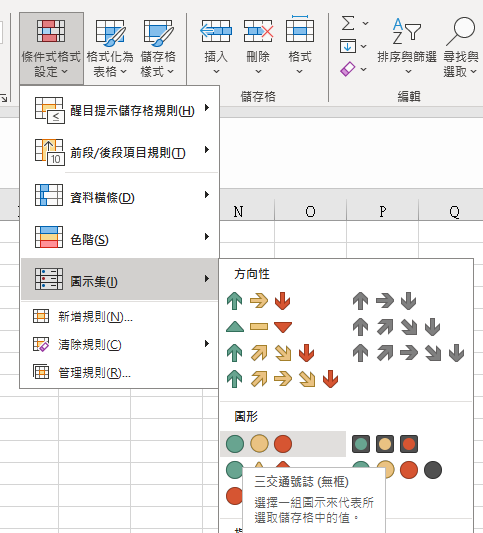Open Highlight Cells Rules submenu
This screenshot has width=483, height=533.
coord(120,110)
